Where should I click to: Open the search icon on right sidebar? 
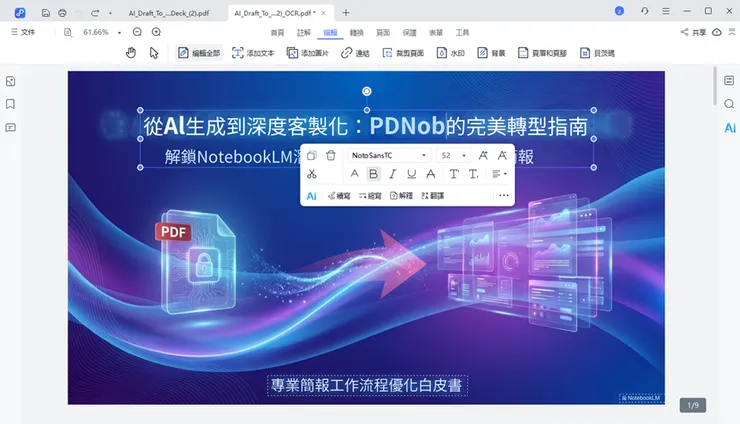point(729,104)
